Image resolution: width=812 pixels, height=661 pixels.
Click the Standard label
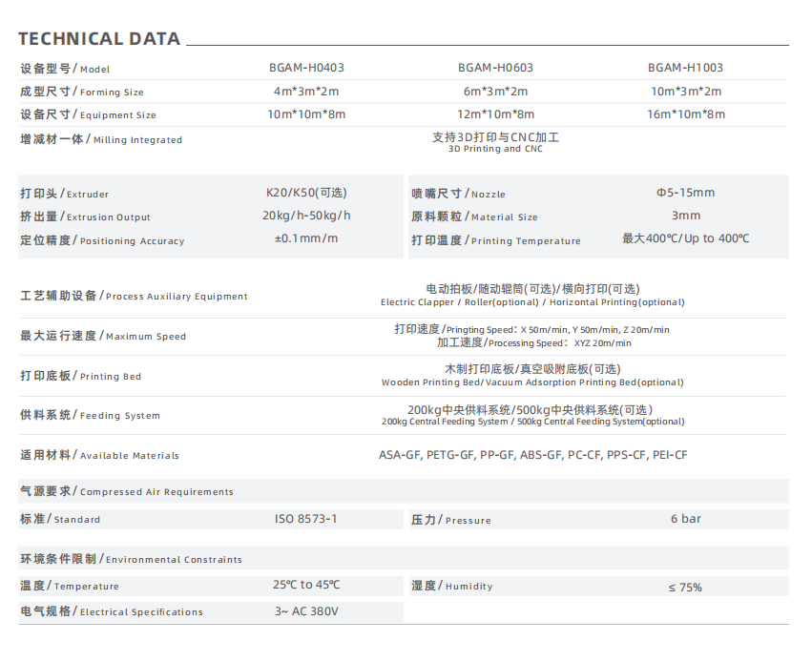pyautogui.click(x=60, y=519)
